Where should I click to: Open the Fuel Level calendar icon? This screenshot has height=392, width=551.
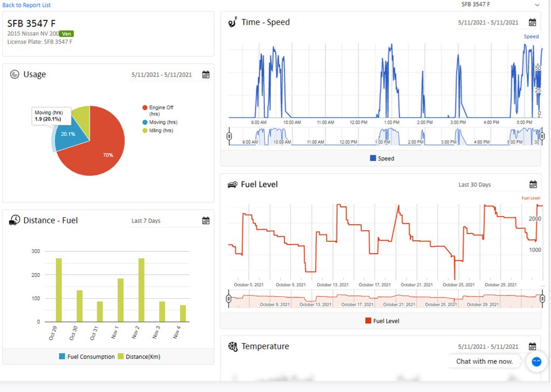[533, 184]
